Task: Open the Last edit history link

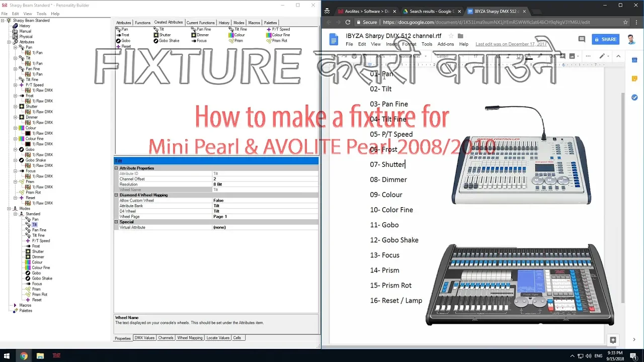Action: pyautogui.click(x=511, y=44)
